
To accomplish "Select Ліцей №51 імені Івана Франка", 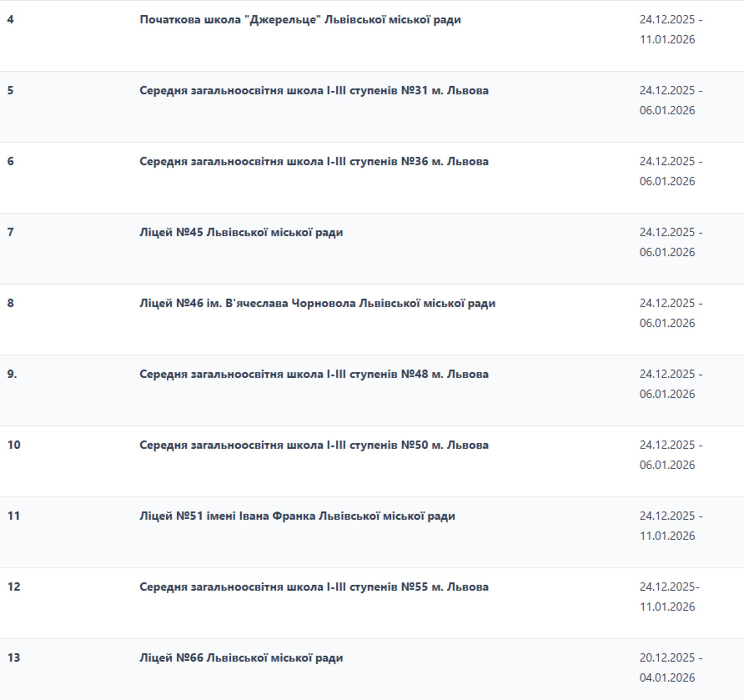I will pyautogui.click(x=297, y=516).
